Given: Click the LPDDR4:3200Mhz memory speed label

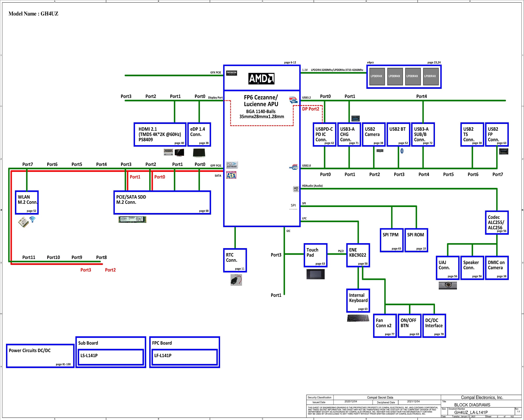Looking at the screenshot, I should 337,70.
